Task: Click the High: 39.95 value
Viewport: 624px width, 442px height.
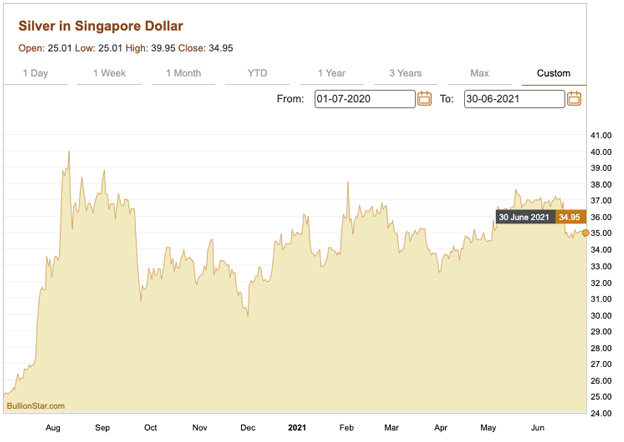Action: pos(150,48)
